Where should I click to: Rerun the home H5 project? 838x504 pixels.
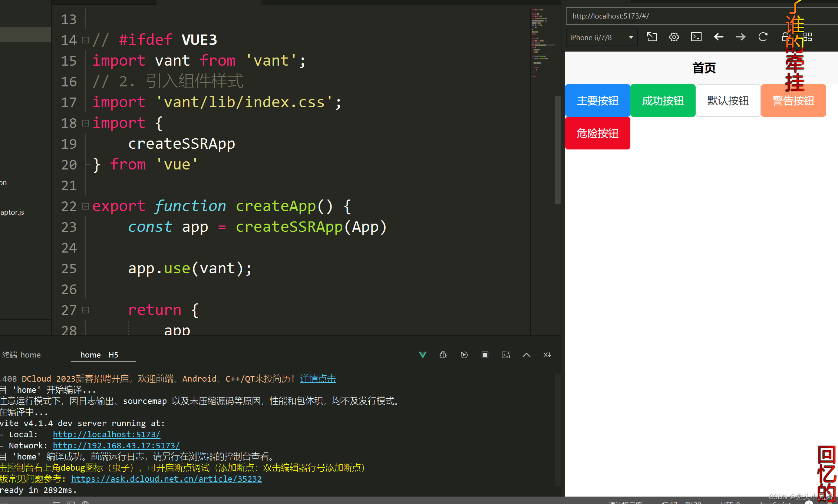click(464, 355)
